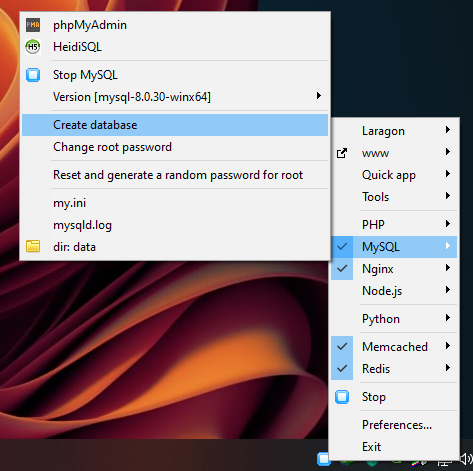Click the Laragon tray icon in taskbar
Viewport: 473px width, 471px height.
[x=324, y=459]
